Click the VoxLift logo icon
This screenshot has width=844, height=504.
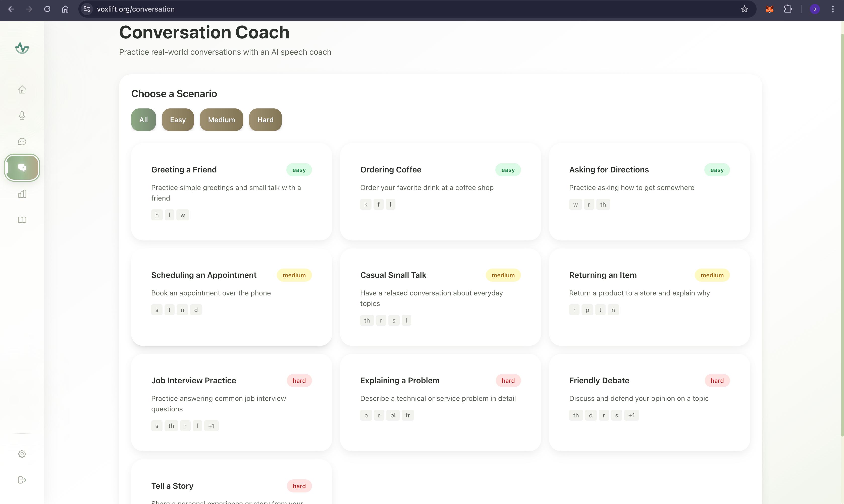point(22,48)
